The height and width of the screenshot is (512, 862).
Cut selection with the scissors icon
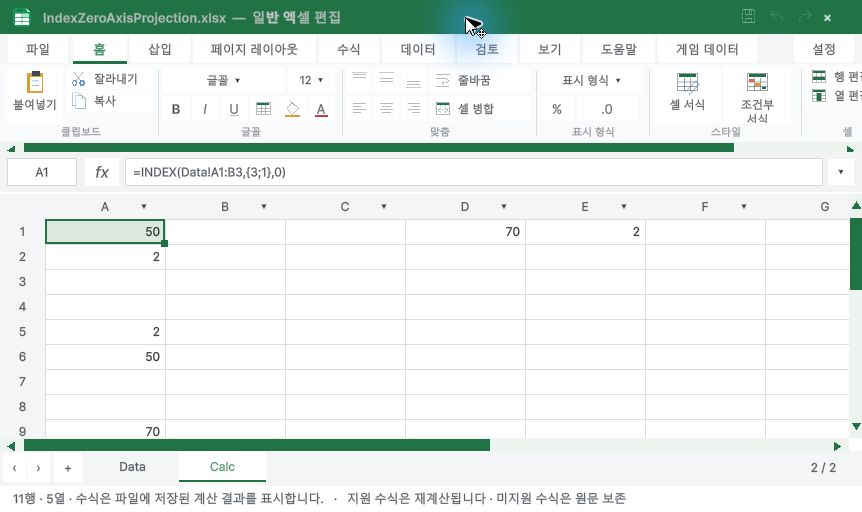pyautogui.click(x=79, y=79)
